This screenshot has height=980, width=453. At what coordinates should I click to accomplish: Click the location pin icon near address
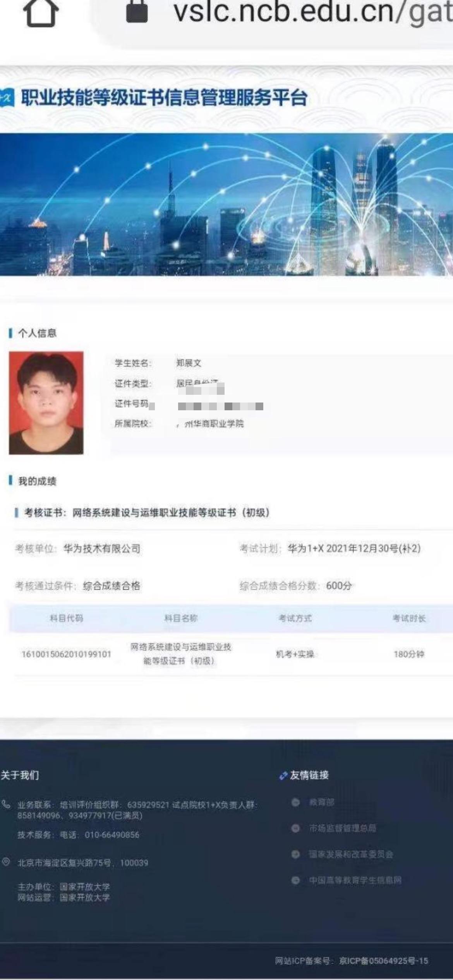pyautogui.click(x=6, y=862)
